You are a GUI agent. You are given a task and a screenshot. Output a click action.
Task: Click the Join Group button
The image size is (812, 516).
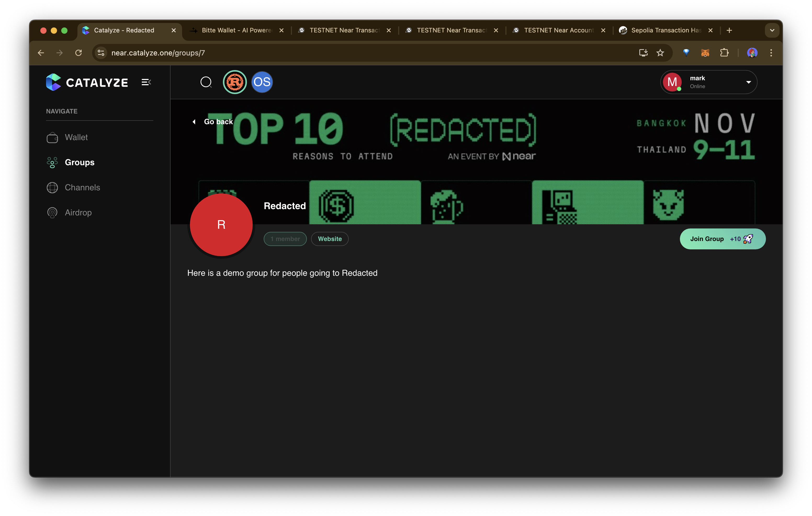pos(722,239)
